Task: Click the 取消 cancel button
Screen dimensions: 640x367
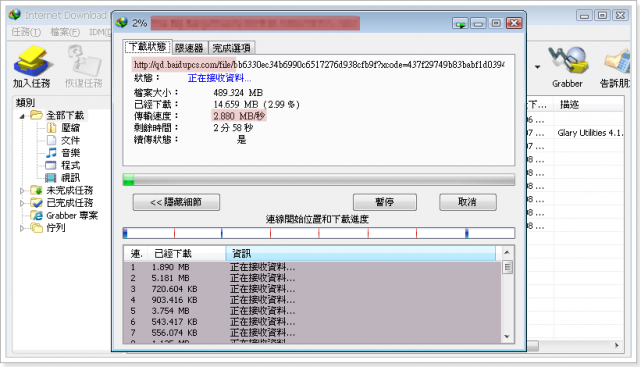Action: pos(467,202)
